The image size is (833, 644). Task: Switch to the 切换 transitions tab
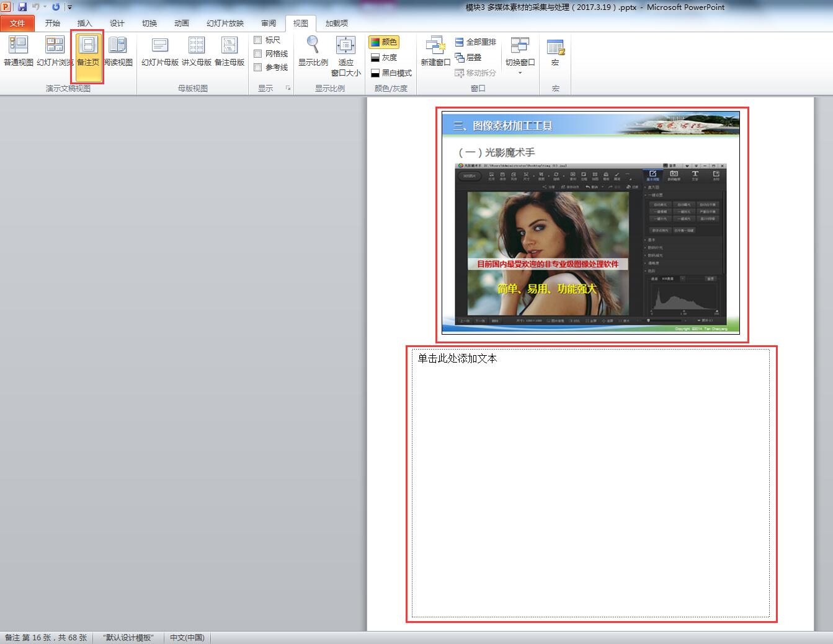149,23
